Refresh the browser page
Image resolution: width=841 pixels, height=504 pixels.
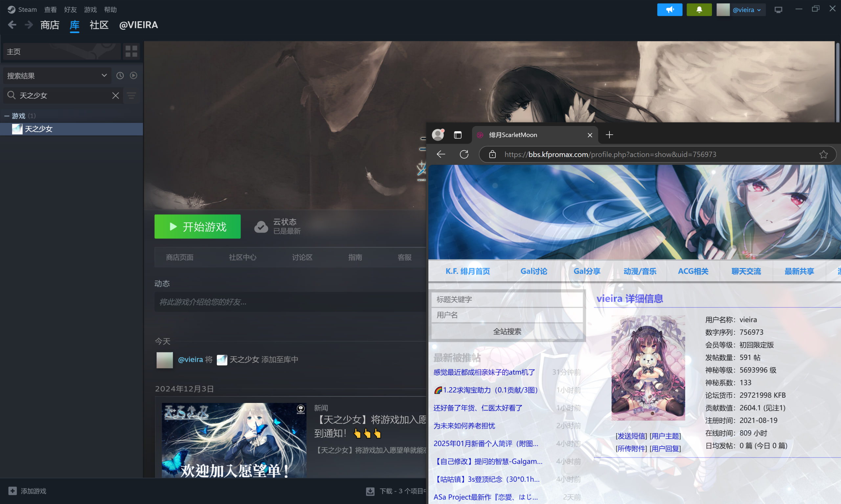464,155
